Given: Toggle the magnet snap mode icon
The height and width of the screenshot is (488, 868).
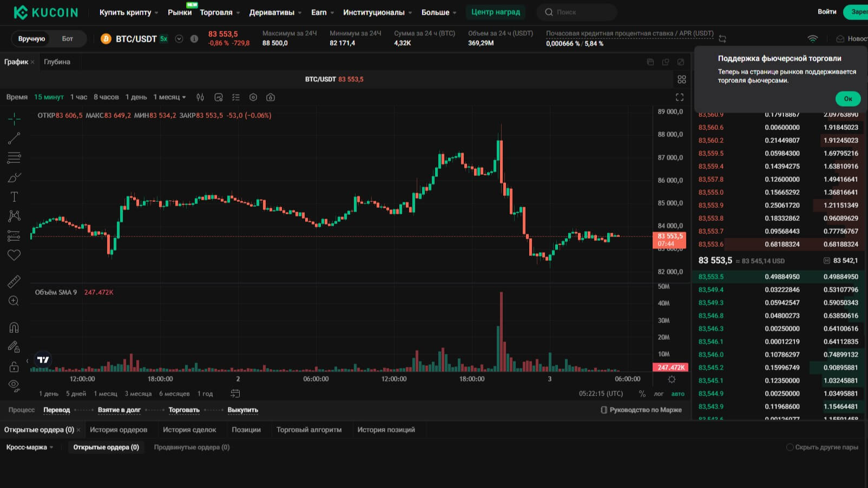Looking at the screenshot, I should pos(14,328).
